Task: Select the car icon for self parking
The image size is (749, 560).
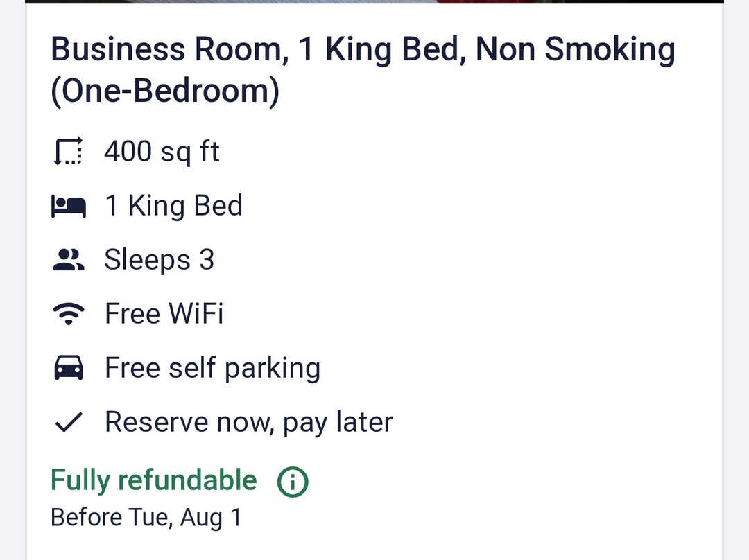Action: tap(67, 367)
